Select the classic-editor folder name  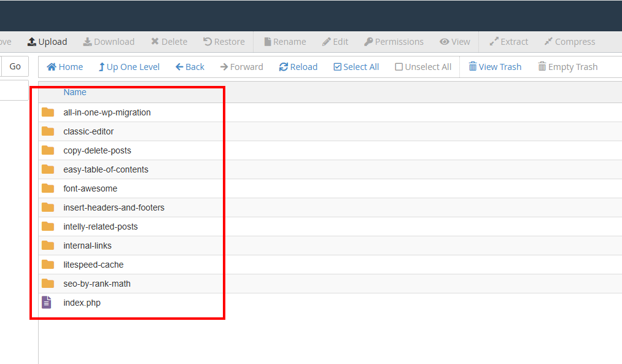pyautogui.click(x=88, y=131)
